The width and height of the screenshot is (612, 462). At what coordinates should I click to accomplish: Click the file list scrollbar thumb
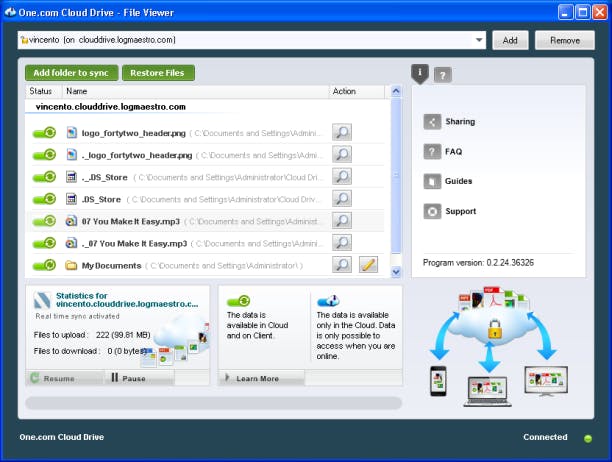[x=396, y=175]
